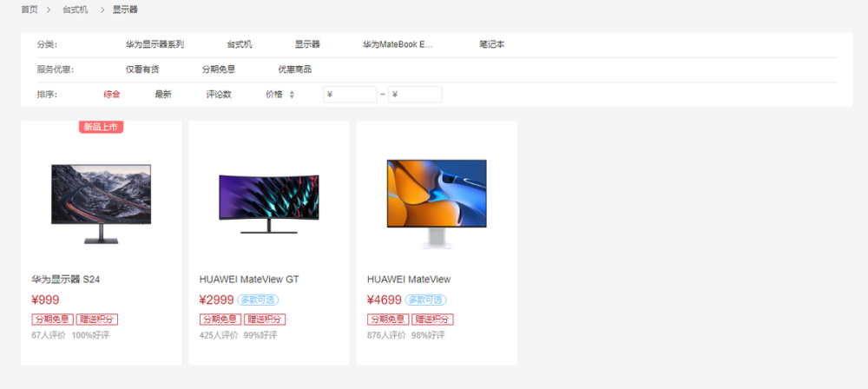Click price ¥999
This screenshot has height=389, width=868.
(45, 300)
